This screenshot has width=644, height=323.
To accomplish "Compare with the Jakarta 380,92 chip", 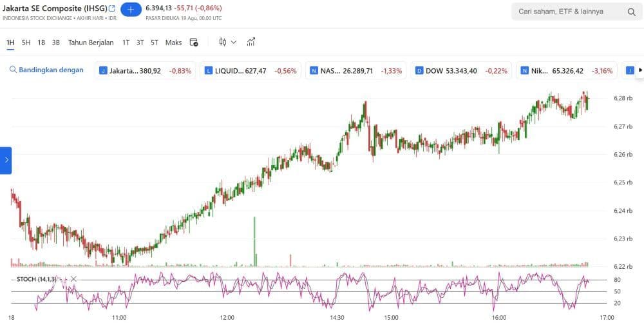I will pos(146,71).
